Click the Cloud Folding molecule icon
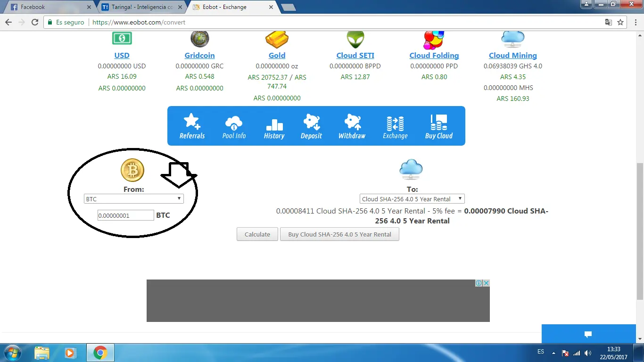The width and height of the screenshot is (644, 362). (x=434, y=40)
